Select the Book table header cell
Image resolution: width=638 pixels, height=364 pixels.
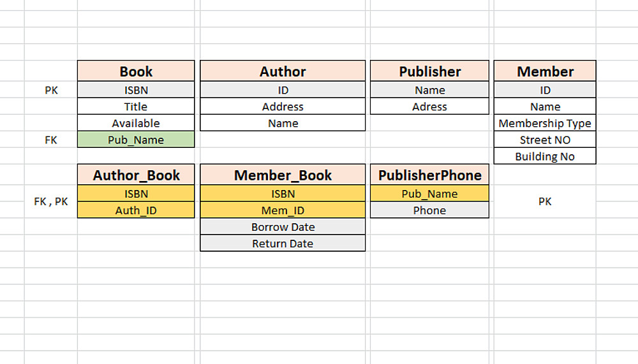coord(136,71)
